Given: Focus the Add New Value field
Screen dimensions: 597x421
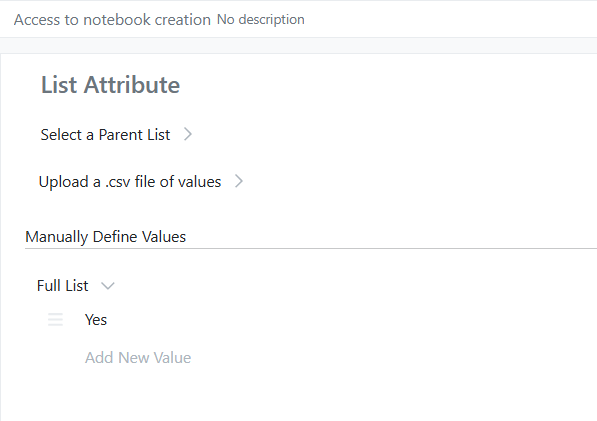Looking at the screenshot, I should 138,358.
